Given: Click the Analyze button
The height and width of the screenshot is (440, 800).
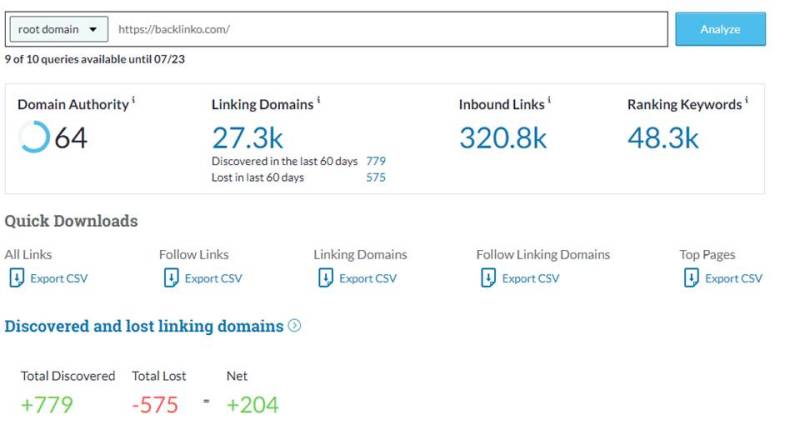Looking at the screenshot, I should click(x=720, y=29).
